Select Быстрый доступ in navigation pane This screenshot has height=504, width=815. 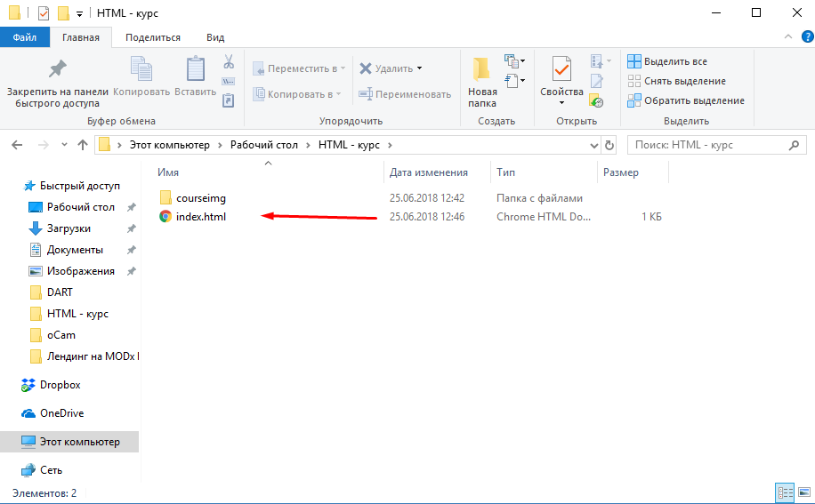pyautogui.click(x=72, y=186)
